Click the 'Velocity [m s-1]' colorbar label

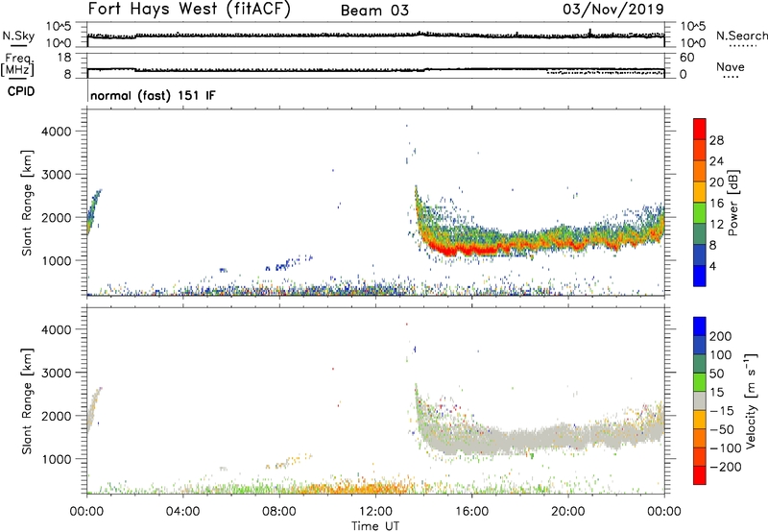coord(751,401)
